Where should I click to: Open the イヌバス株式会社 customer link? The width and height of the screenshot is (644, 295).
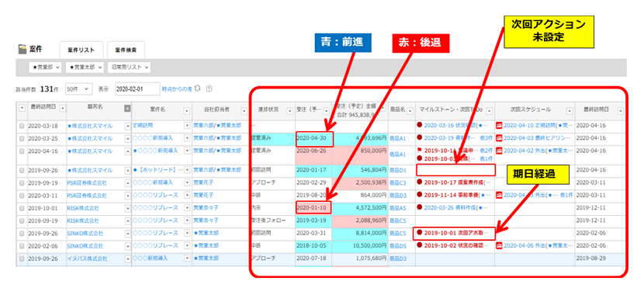coord(87,259)
